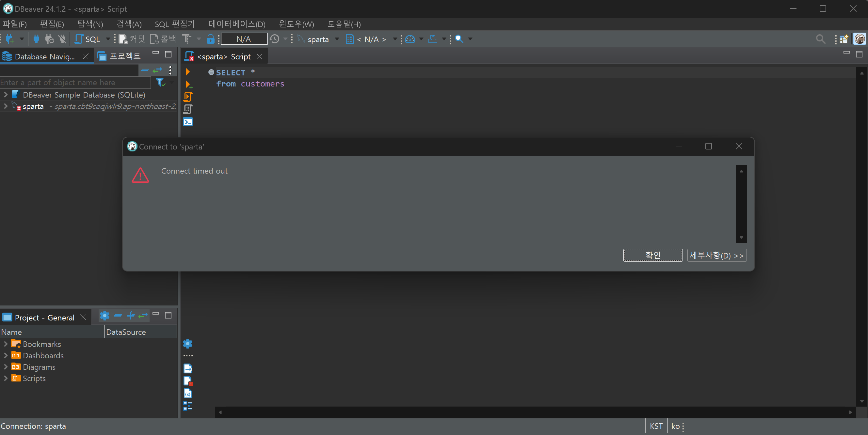The height and width of the screenshot is (435, 868).
Task: Collapse all nodes in Database Navigator
Action: [x=145, y=70]
